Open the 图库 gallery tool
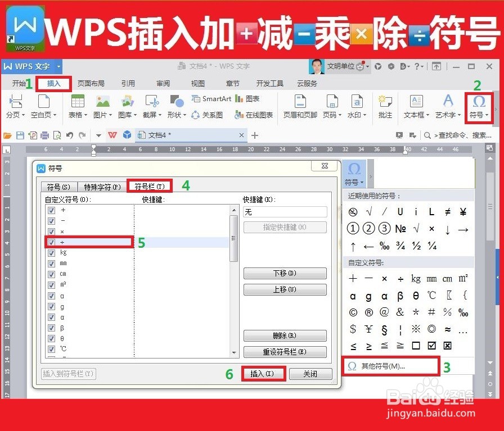Viewport: 504px width, 431px height. pos(127,106)
